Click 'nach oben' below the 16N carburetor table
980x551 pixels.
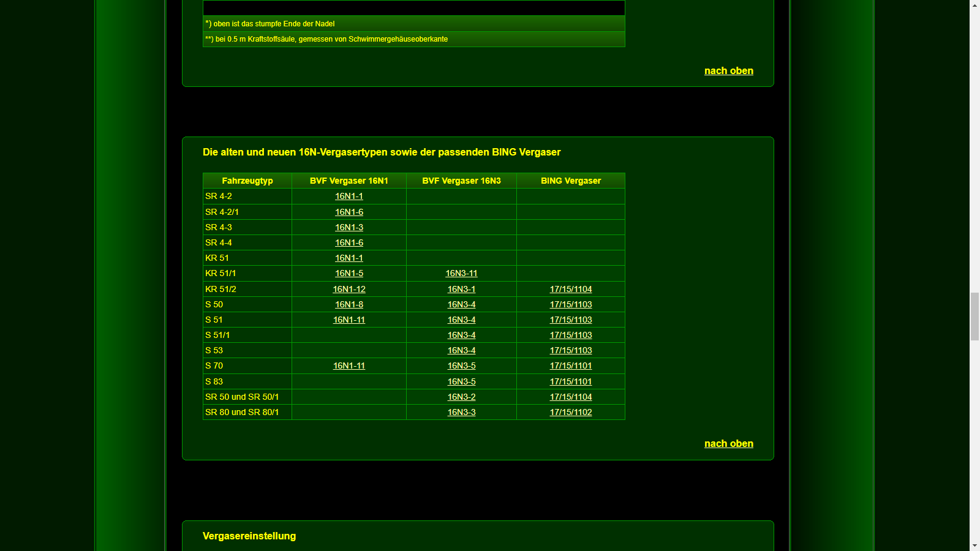point(728,443)
